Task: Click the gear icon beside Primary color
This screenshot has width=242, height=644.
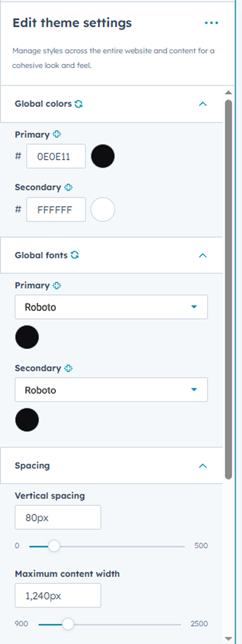Action: click(57, 134)
